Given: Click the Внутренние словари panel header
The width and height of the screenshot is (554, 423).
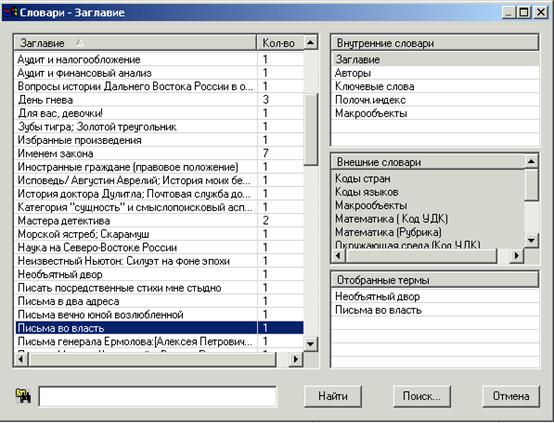Looking at the screenshot, I should point(435,43).
